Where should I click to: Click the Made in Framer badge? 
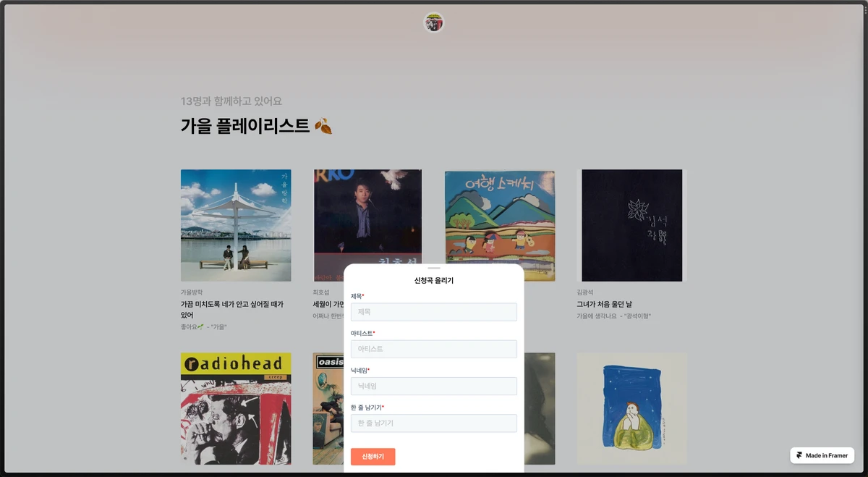point(822,455)
